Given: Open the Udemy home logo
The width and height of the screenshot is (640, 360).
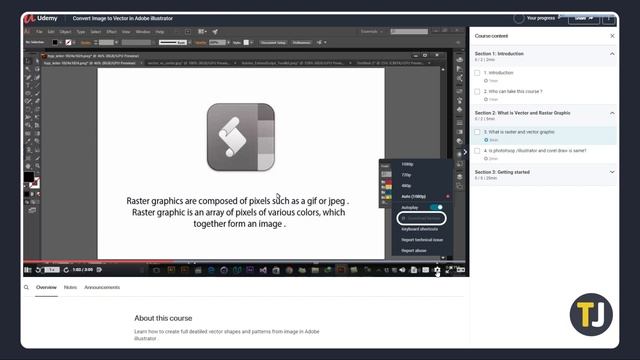Looking at the screenshot, I should [40, 18].
